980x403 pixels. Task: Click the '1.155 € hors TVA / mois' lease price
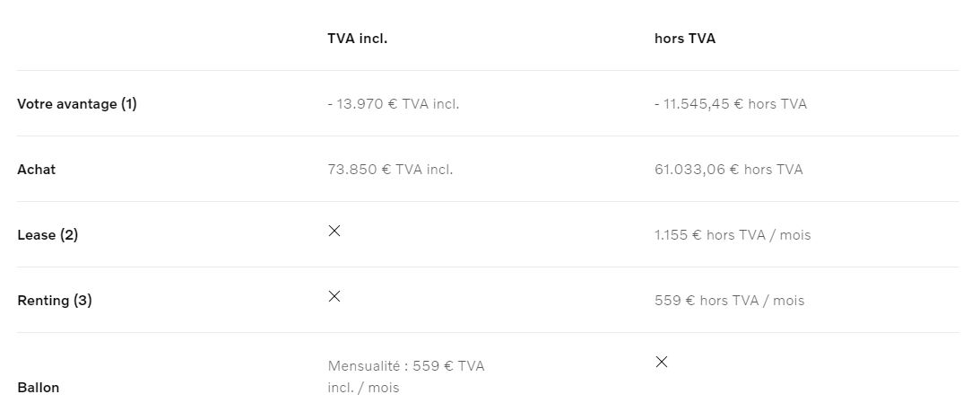[732, 235]
